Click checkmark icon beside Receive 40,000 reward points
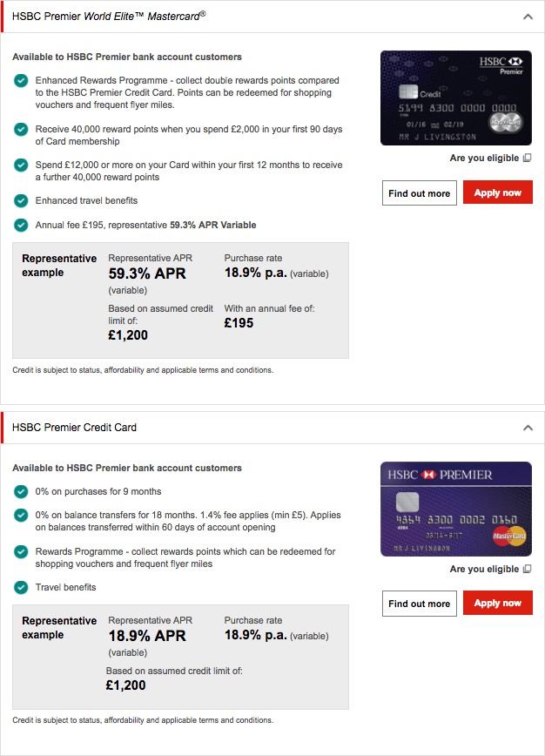Viewport: 545px width, 756px height. (21, 129)
